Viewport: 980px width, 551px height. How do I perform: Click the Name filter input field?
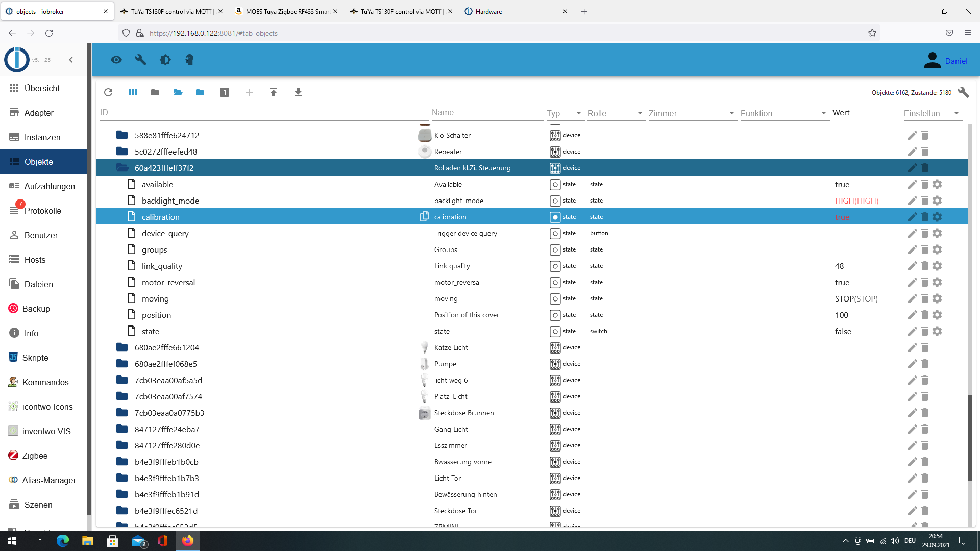pyautogui.click(x=487, y=113)
